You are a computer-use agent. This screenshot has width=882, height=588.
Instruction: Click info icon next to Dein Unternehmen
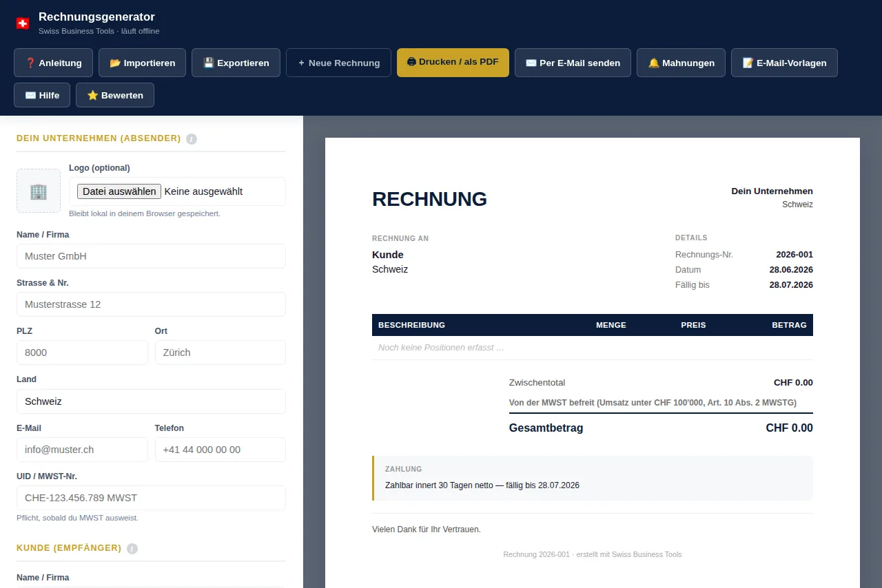click(x=192, y=138)
